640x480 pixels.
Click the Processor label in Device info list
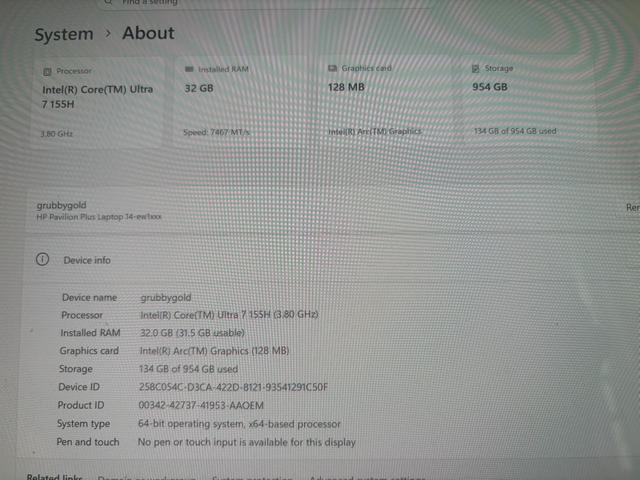pyautogui.click(x=82, y=315)
